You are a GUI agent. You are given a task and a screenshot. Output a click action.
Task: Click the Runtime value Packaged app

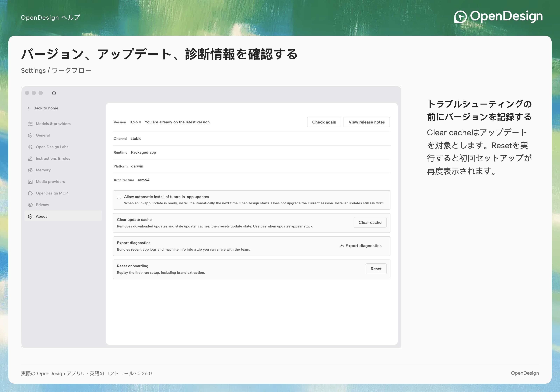pos(143,152)
